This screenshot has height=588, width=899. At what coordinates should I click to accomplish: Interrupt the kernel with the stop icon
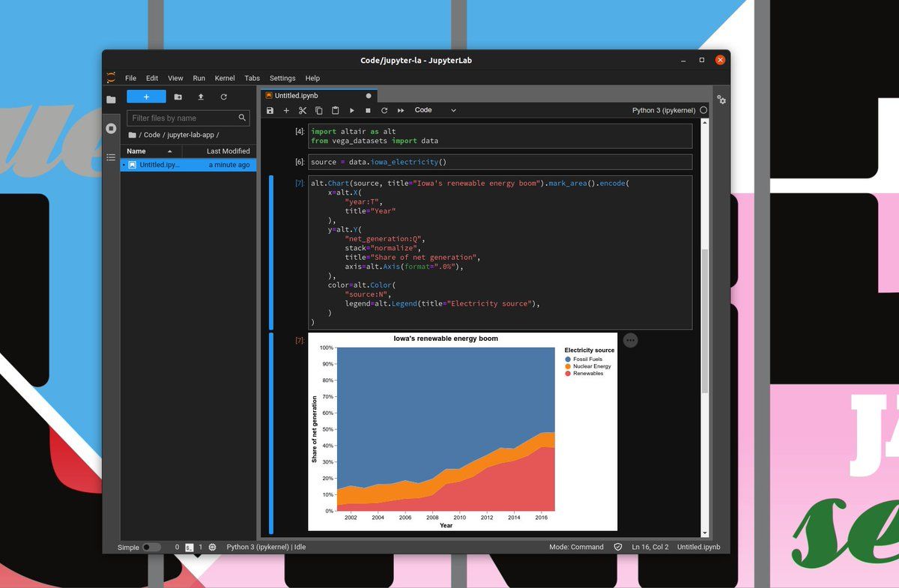pyautogui.click(x=368, y=111)
